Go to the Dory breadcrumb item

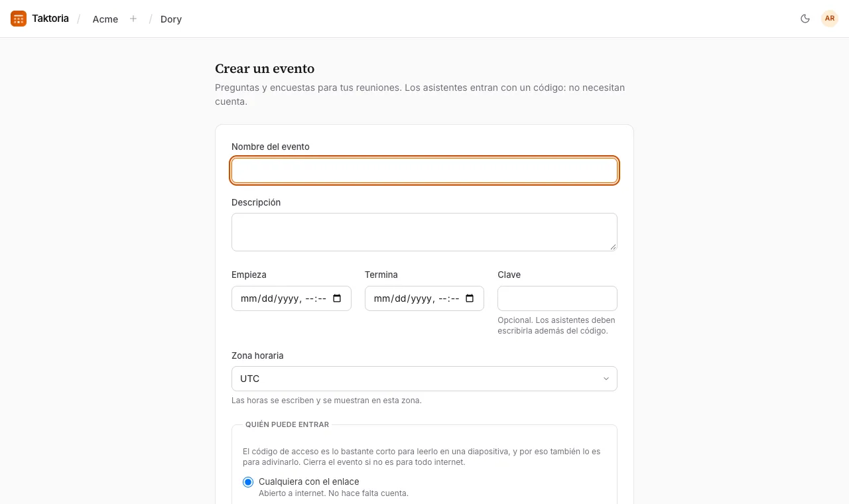point(171,19)
